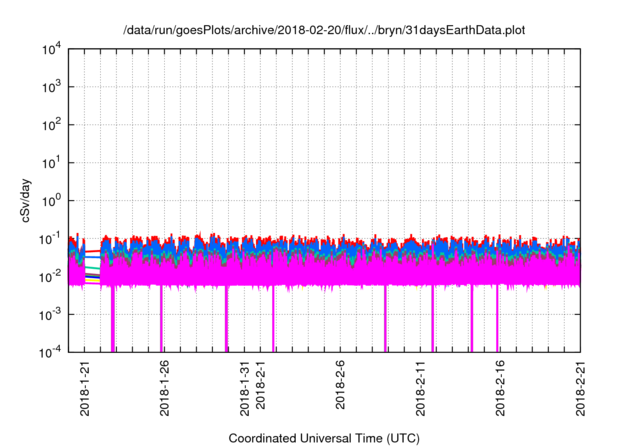Click the magenta dropout spike just before 2018-2-16
Viewport: 640px width, 448px height.
[x=497, y=318]
